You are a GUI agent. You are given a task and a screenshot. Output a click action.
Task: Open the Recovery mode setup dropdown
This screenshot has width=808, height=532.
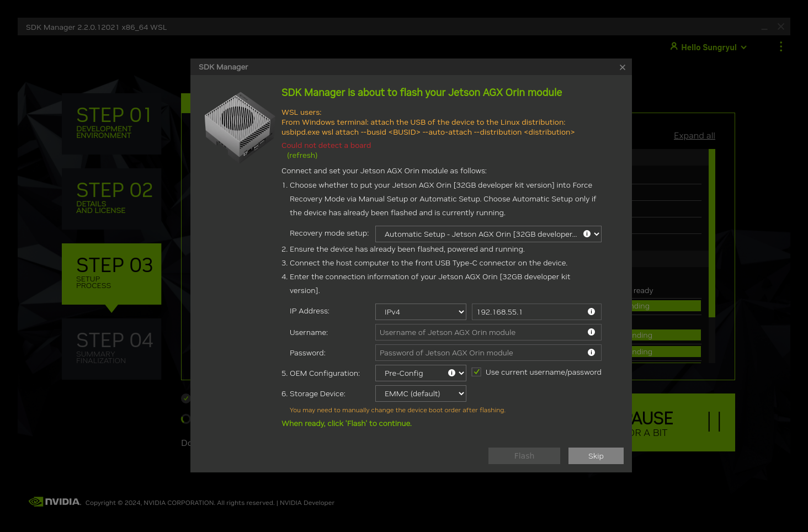[x=488, y=234]
